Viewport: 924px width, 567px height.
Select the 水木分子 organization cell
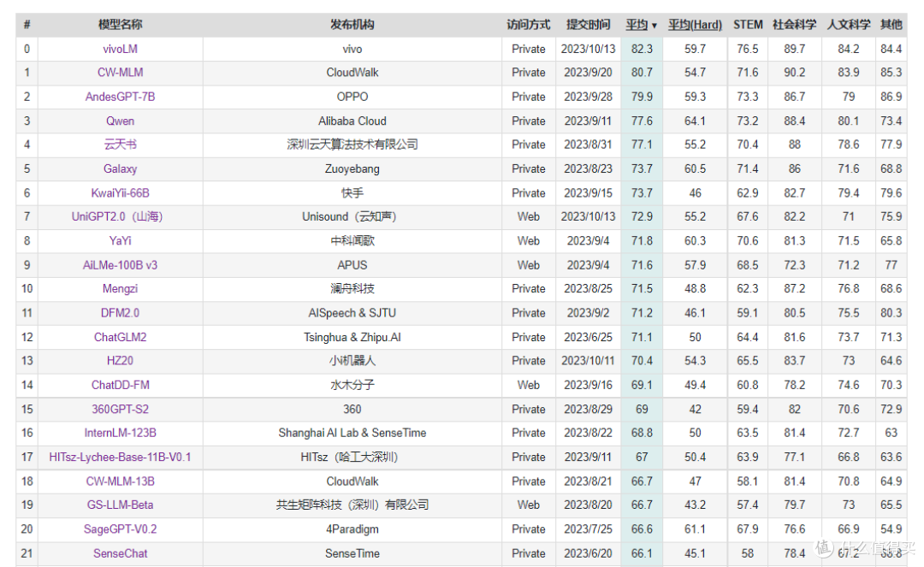352,385
